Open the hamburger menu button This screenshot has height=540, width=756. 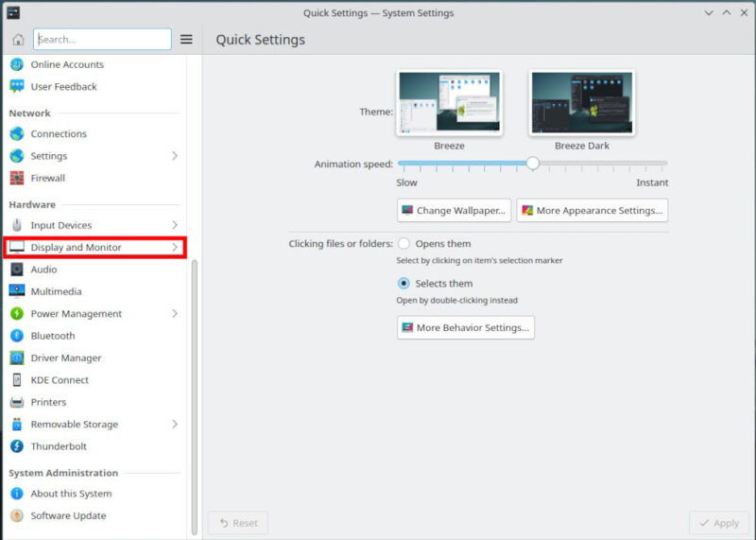tap(186, 40)
